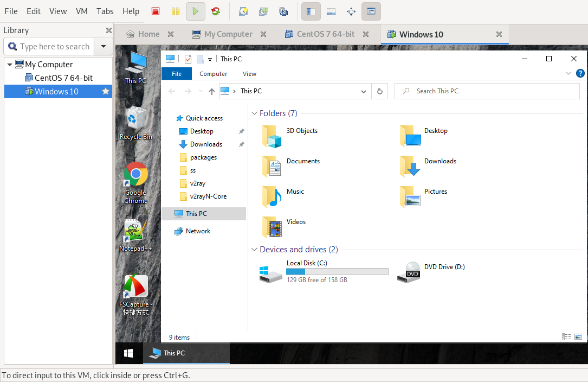Screen dimensions: 588x382
Task: Select CentOS 7 64-bit in the library
Action: (59, 78)
